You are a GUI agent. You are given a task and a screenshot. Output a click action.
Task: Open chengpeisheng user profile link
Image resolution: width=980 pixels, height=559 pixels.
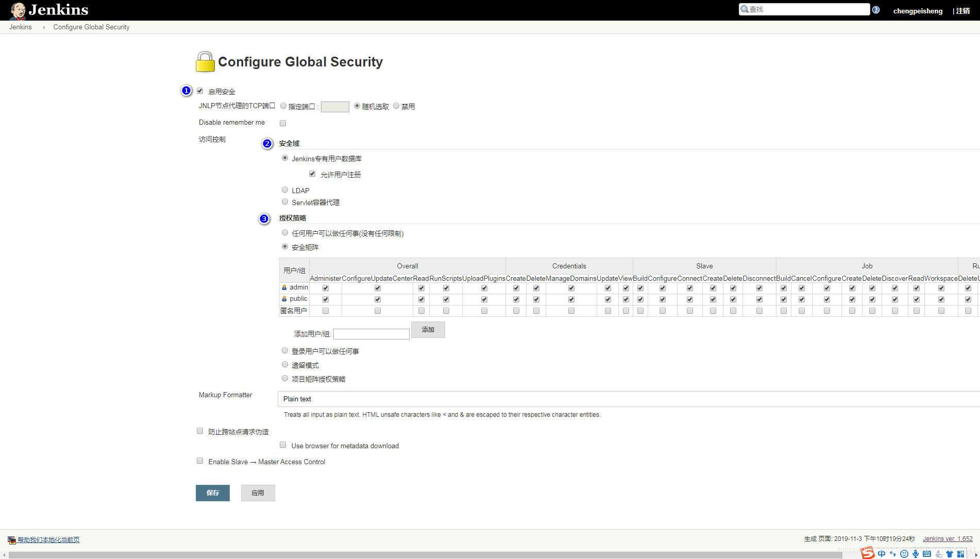point(918,11)
